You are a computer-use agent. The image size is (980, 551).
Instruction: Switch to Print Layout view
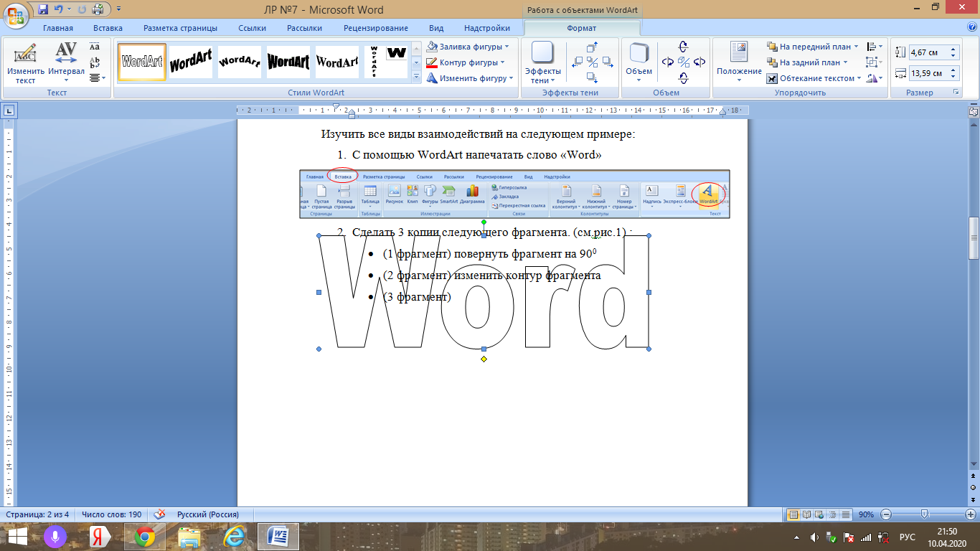[793, 514]
